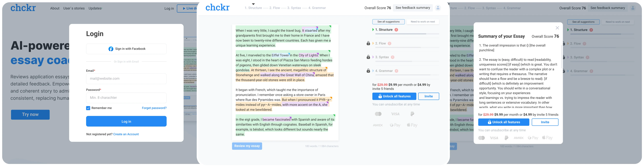Click the Visa payment icon in the center panel
The height and width of the screenshot is (166, 644).
pyautogui.click(x=395, y=114)
